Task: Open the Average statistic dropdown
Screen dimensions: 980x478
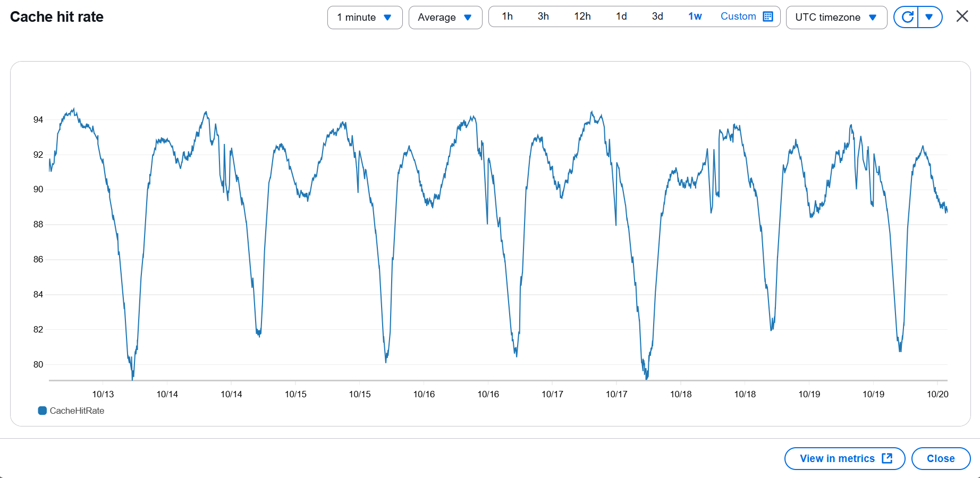Action: [x=445, y=18]
